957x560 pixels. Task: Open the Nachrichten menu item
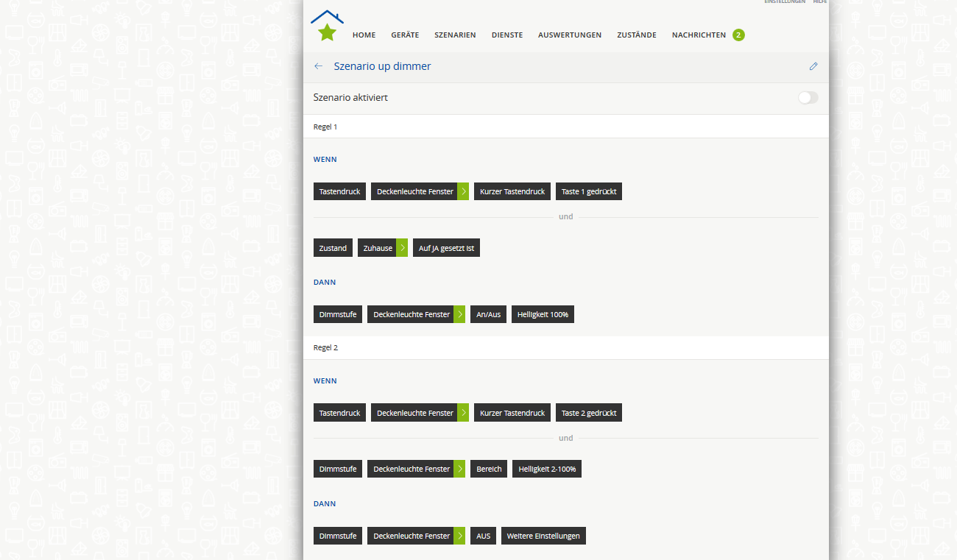pyautogui.click(x=699, y=35)
